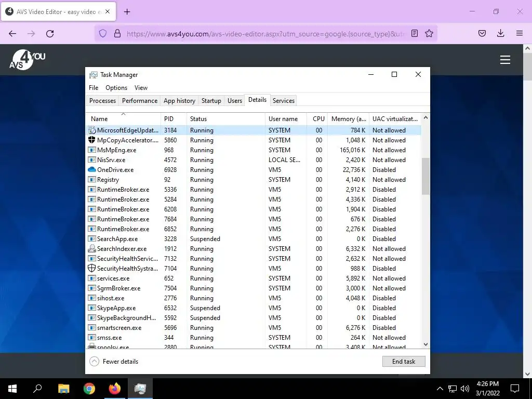Click the Firefox address bar URL

[265, 34]
